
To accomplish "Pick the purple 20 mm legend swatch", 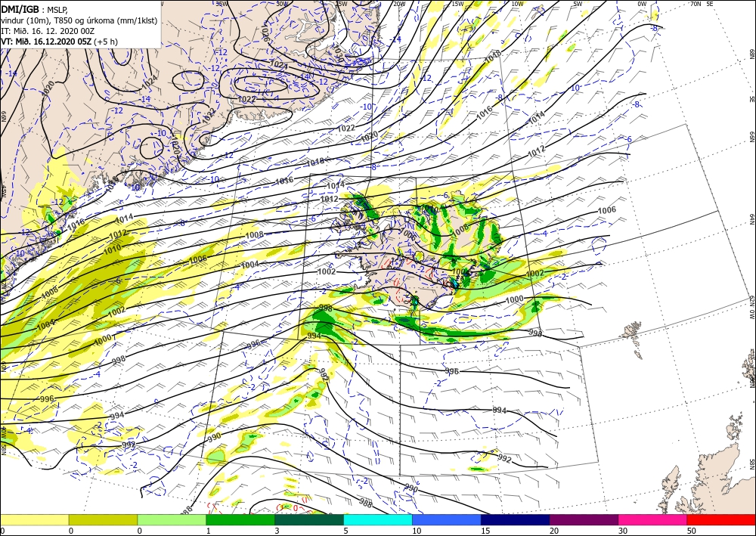I will pyautogui.click(x=584, y=519).
